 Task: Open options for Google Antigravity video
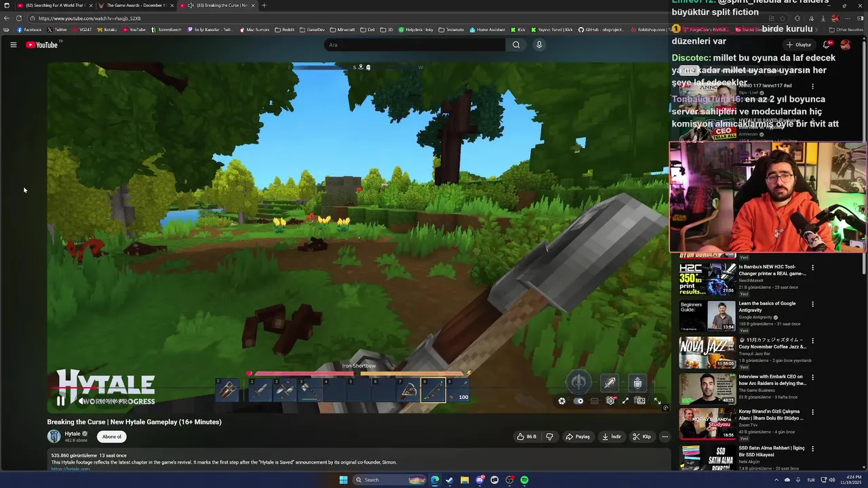812,304
